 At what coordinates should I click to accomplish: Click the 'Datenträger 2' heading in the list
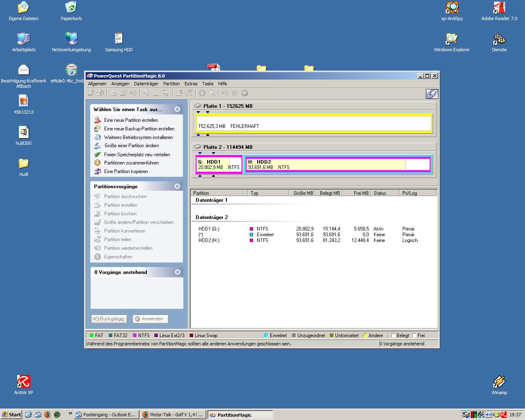click(x=212, y=217)
